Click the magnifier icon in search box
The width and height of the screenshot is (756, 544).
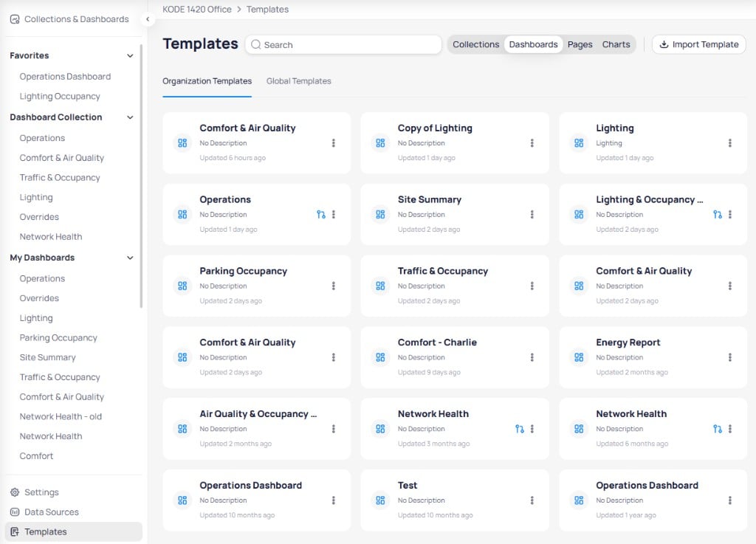point(256,44)
